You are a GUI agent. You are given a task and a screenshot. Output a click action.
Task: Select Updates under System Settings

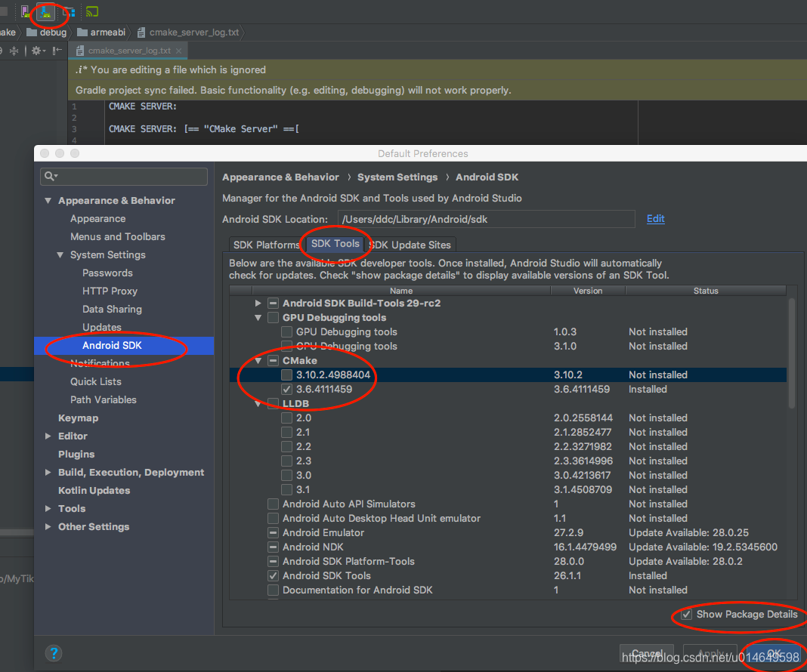pos(102,327)
